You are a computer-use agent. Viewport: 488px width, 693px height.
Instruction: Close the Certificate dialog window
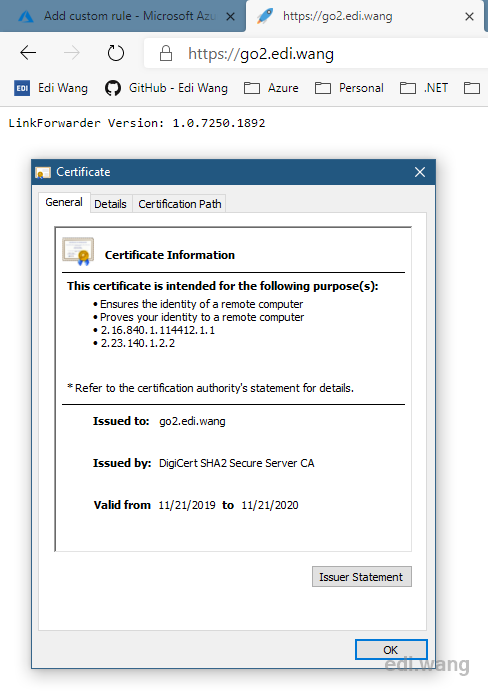(x=420, y=172)
